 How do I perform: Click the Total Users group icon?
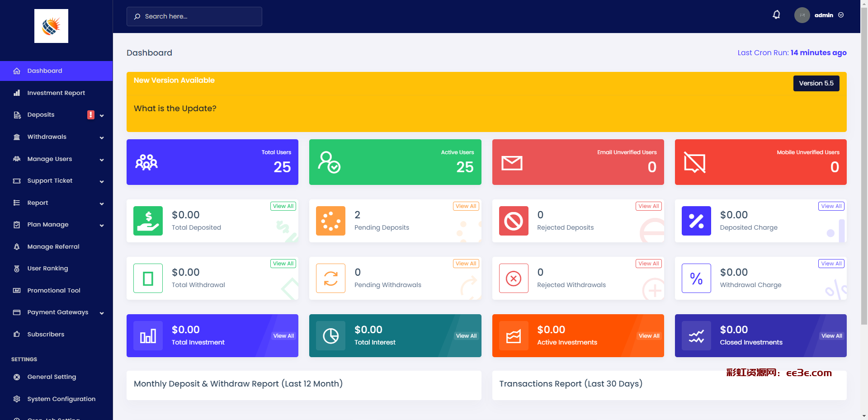146,162
